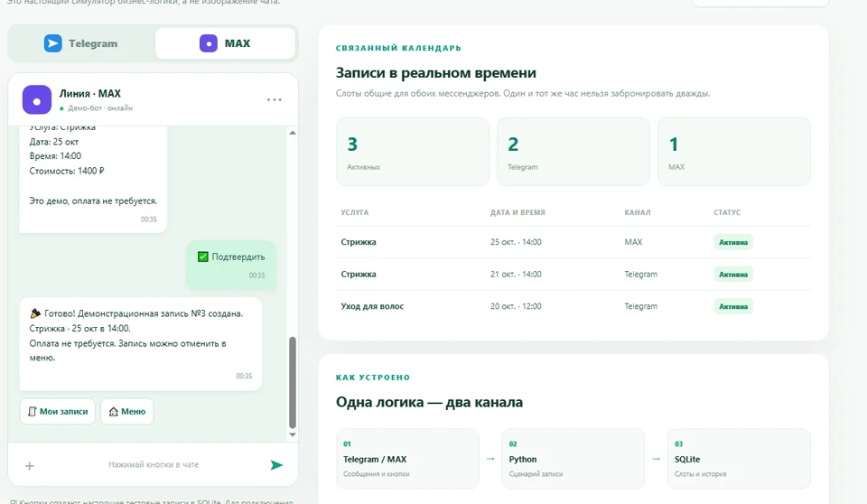Focus the chat input field
867x504 pixels.
pyautogui.click(x=154, y=465)
